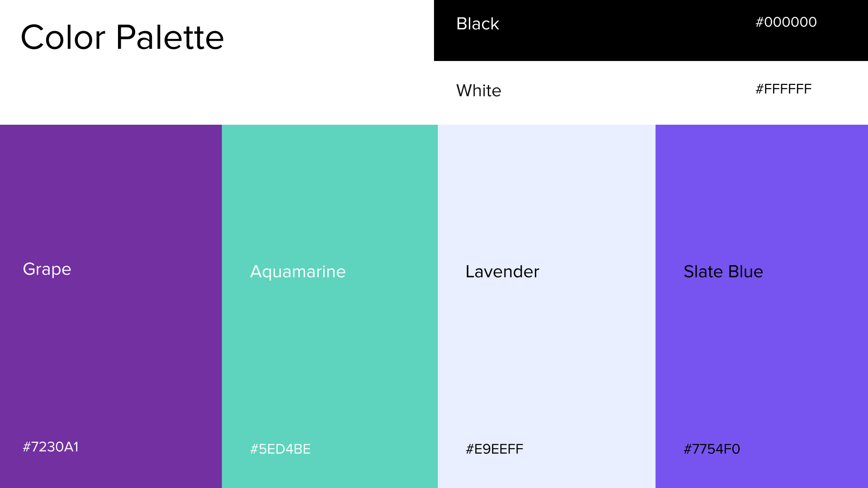Click the "Aquamarine" name label
The image size is (868, 488).
pyautogui.click(x=298, y=272)
